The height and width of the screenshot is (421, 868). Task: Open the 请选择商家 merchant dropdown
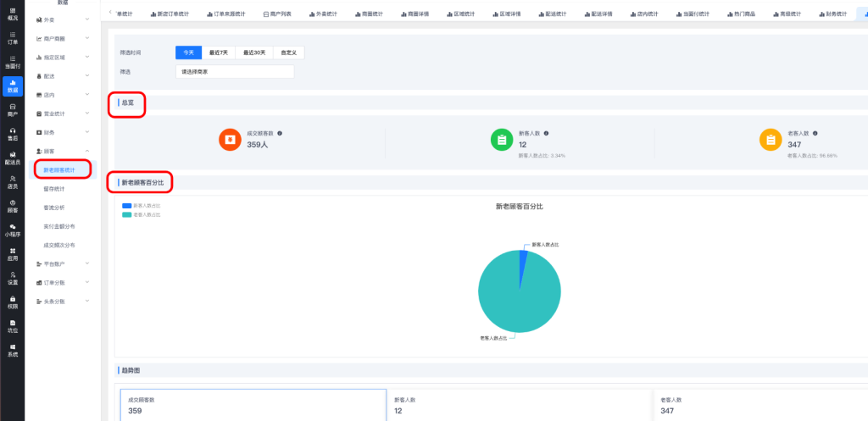[x=234, y=72]
